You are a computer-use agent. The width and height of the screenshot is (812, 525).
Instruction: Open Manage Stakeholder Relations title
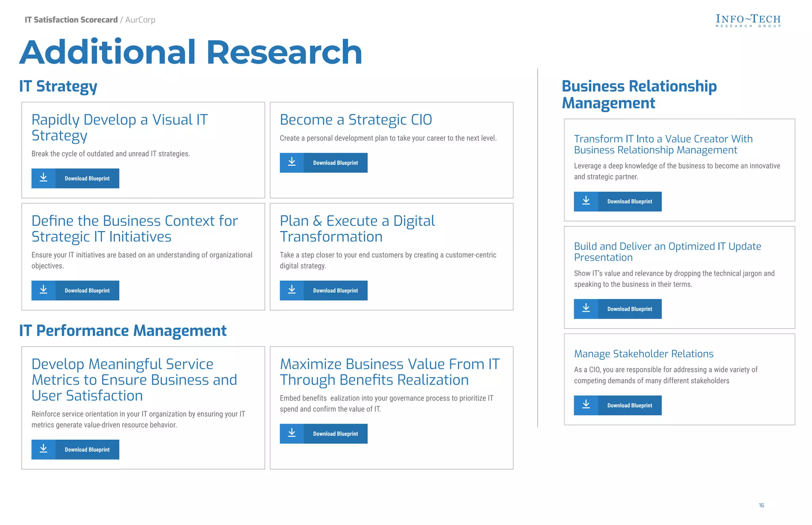click(x=643, y=353)
